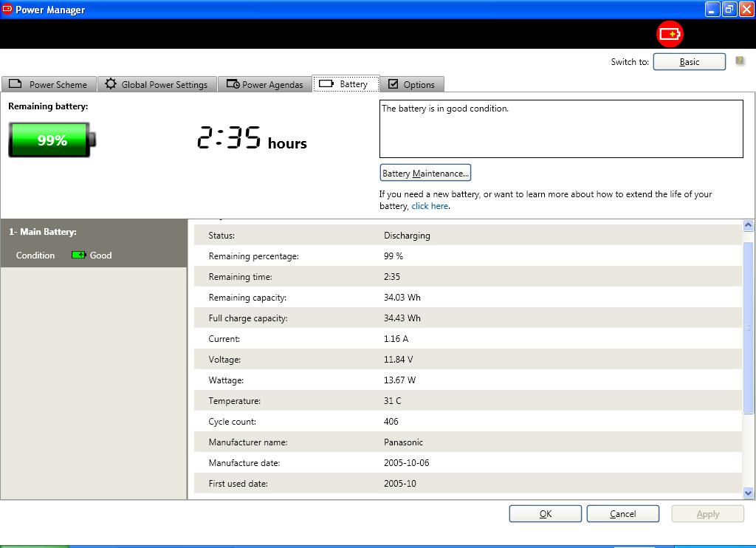Click the red battery icon in header
The image size is (756, 548).
click(x=670, y=34)
